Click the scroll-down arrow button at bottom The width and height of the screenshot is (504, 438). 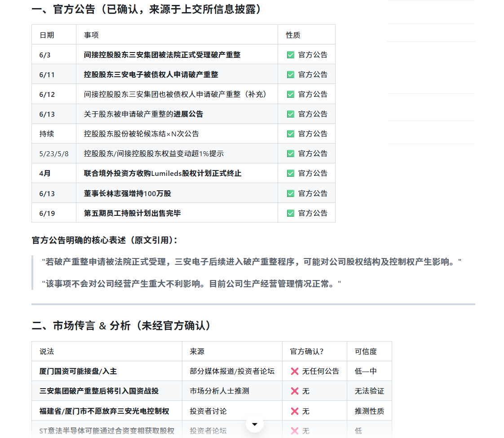coord(255,424)
